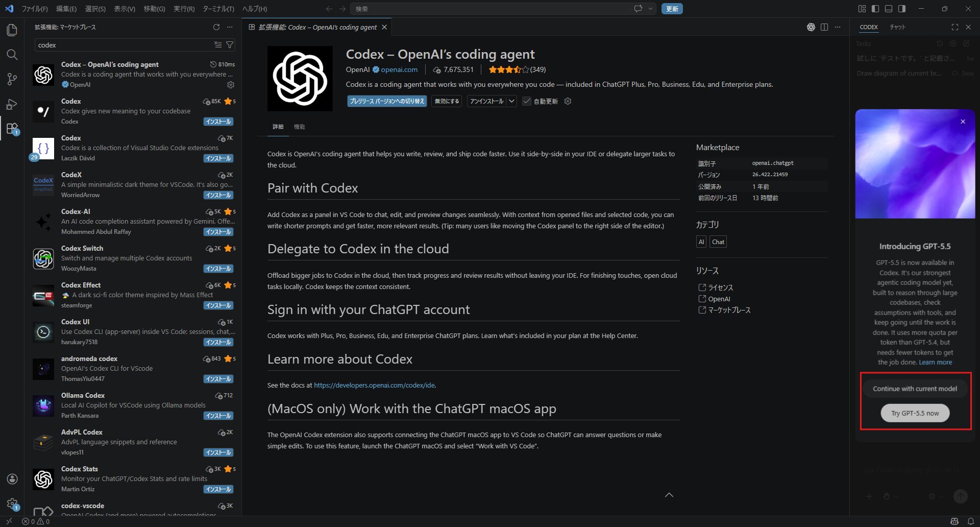Click the Try GPT-5.5 now button
This screenshot has width=980, height=527.
coord(915,413)
